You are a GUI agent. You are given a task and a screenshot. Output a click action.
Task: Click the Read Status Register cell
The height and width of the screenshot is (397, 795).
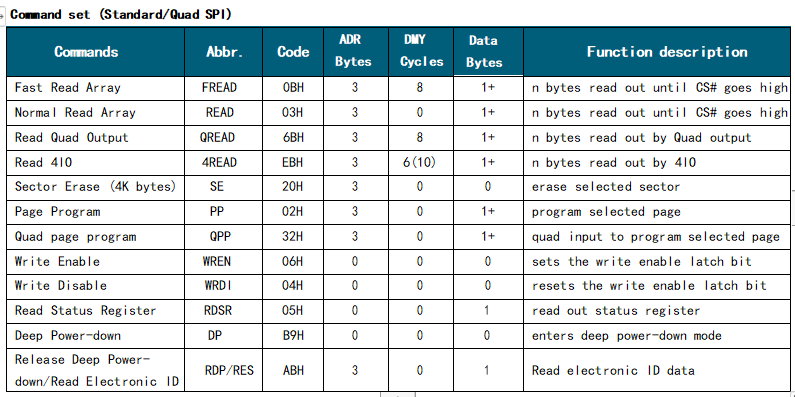coord(96,311)
